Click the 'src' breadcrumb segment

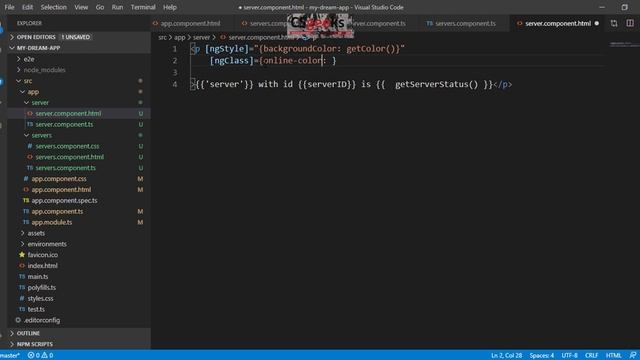(162, 37)
